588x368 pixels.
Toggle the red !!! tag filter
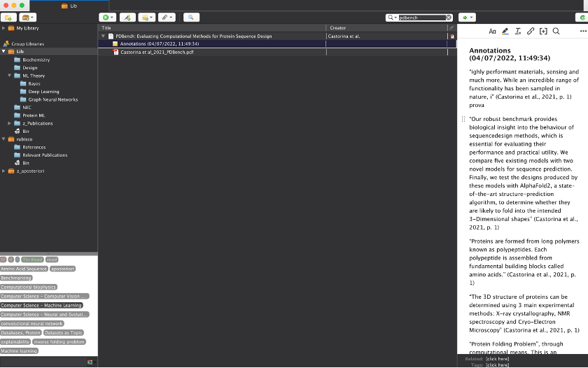3,260
